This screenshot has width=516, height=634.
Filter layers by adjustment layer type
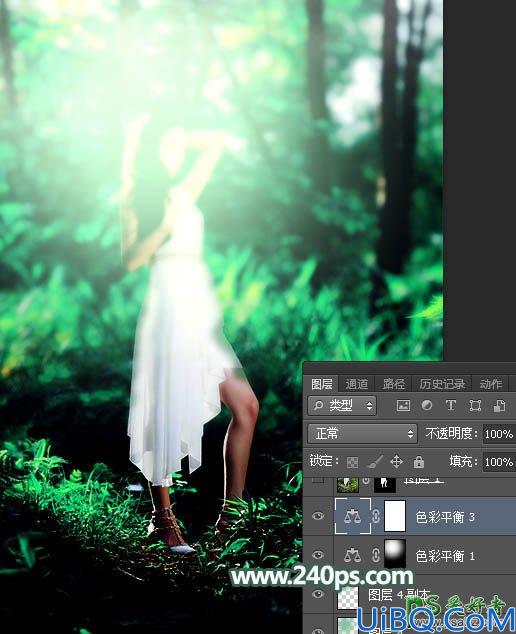pyautogui.click(x=427, y=406)
